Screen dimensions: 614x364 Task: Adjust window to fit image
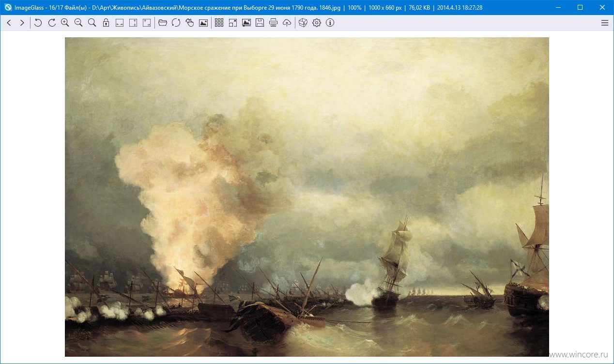tap(147, 23)
